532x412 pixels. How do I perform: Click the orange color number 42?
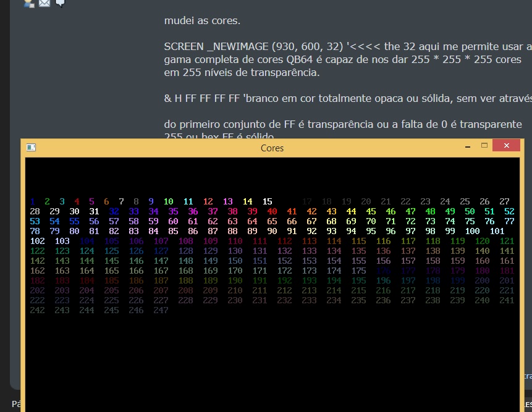coord(311,211)
